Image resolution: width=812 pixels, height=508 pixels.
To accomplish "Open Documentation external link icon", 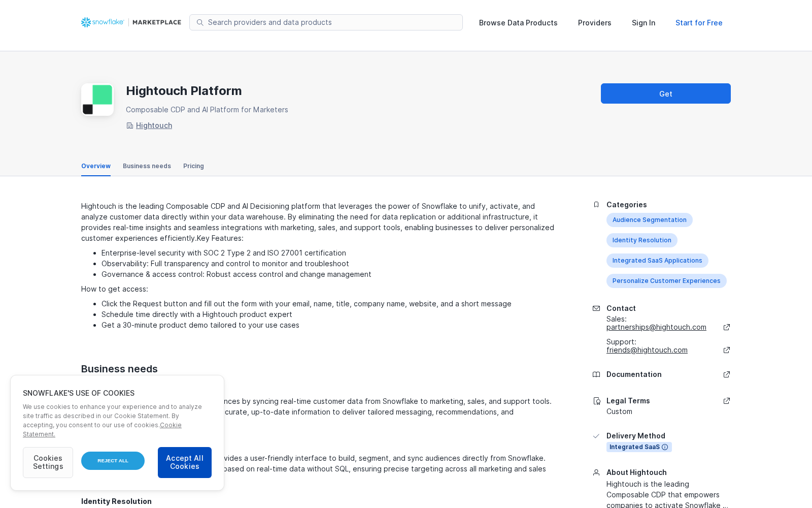I will [x=727, y=374].
